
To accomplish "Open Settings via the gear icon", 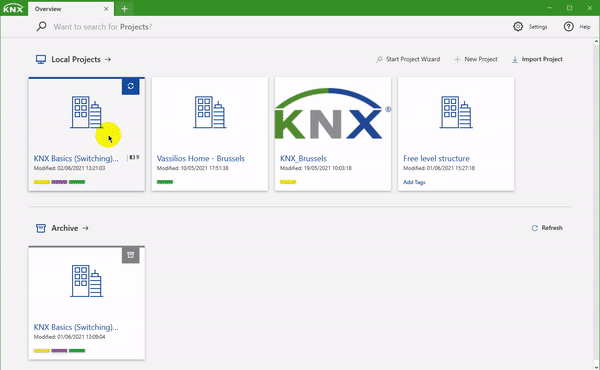I will pos(518,26).
